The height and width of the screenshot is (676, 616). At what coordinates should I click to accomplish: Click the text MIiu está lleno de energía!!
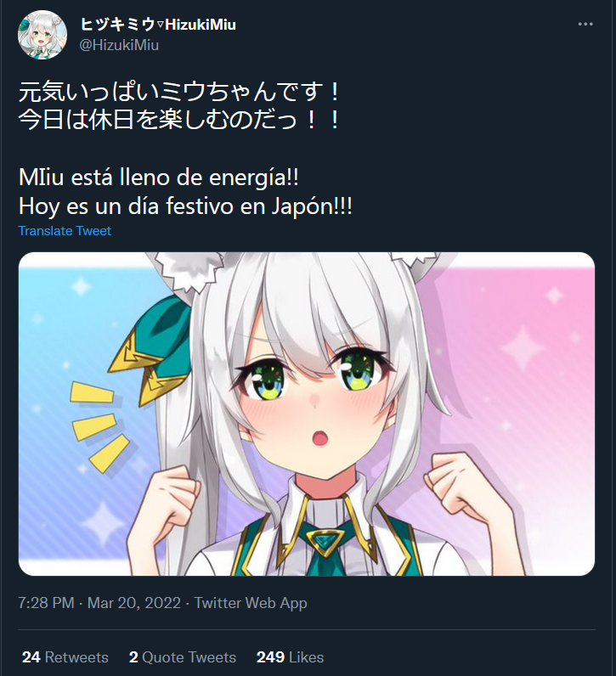pos(159,177)
